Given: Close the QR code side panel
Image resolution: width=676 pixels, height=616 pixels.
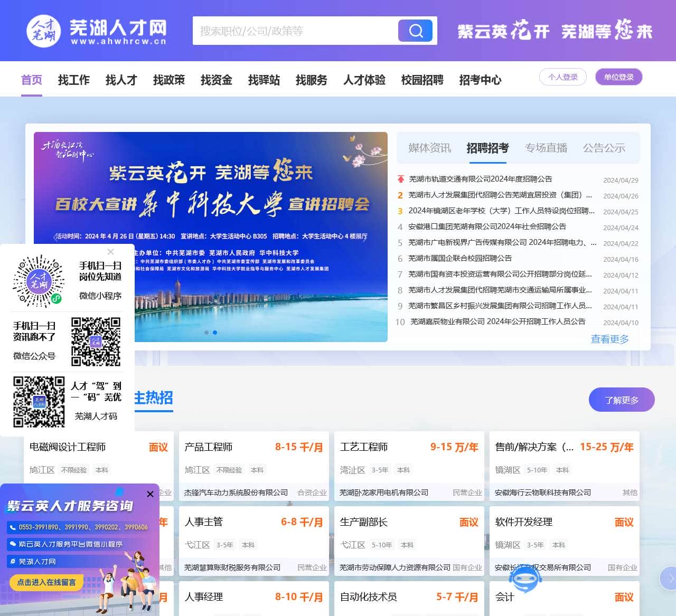Looking at the screenshot, I should pyautogui.click(x=110, y=252).
